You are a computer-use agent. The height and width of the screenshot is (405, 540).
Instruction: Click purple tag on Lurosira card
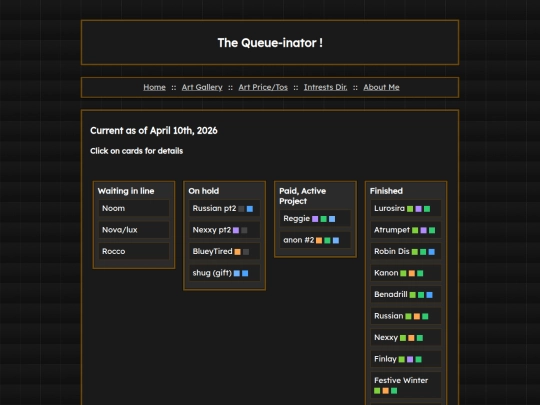tap(418, 209)
